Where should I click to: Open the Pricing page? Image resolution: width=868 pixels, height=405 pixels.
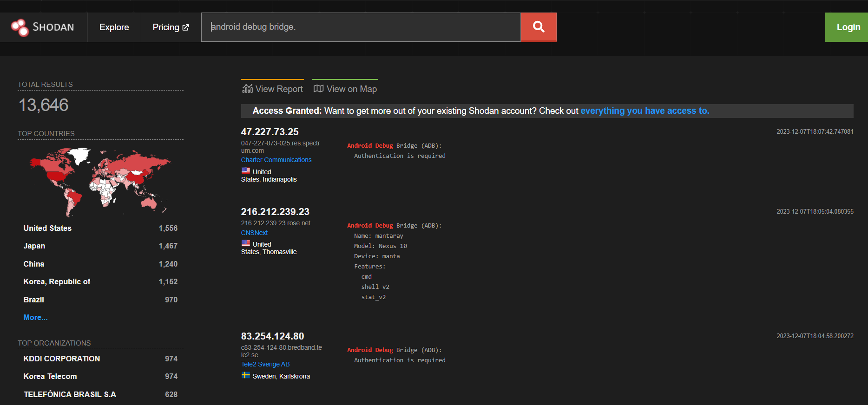[x=166, y=27]
